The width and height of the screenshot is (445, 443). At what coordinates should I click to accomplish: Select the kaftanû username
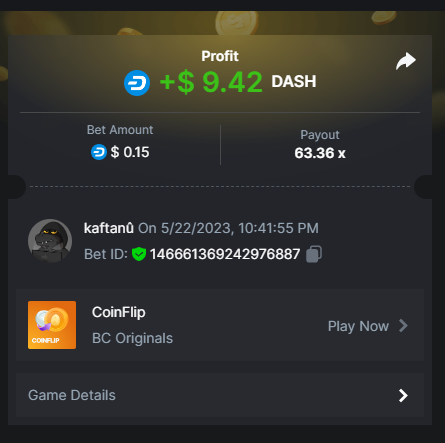coord(109,228)
